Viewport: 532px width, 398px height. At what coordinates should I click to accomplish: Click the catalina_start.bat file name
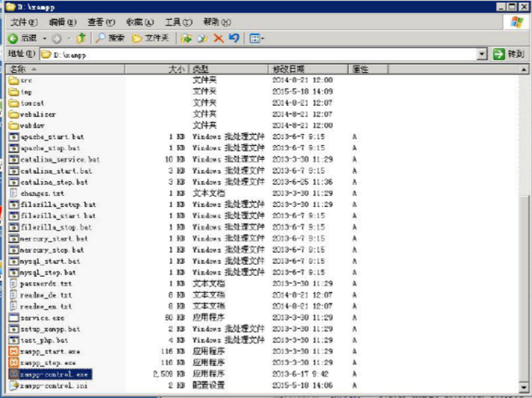(x=56, y=171)
